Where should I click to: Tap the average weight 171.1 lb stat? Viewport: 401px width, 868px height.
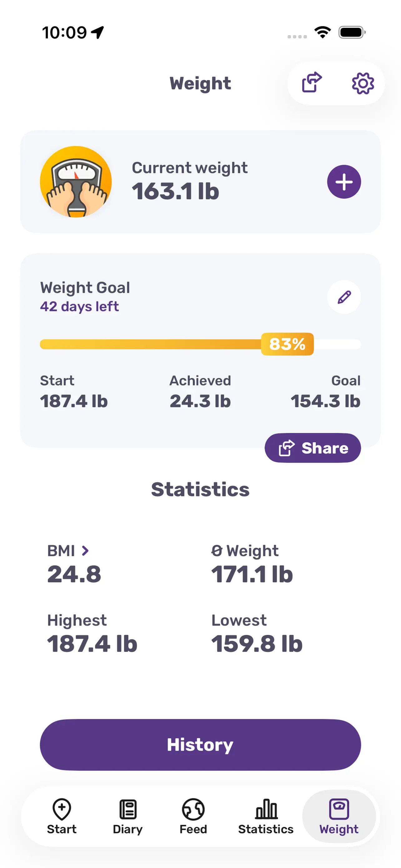[252, 563]
